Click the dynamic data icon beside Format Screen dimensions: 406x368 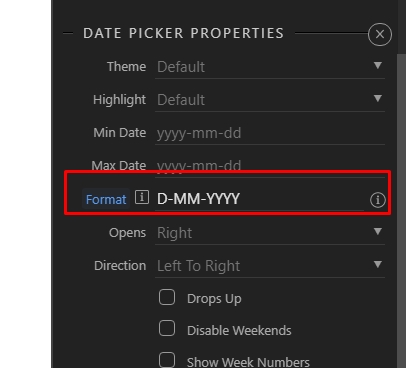142,197
